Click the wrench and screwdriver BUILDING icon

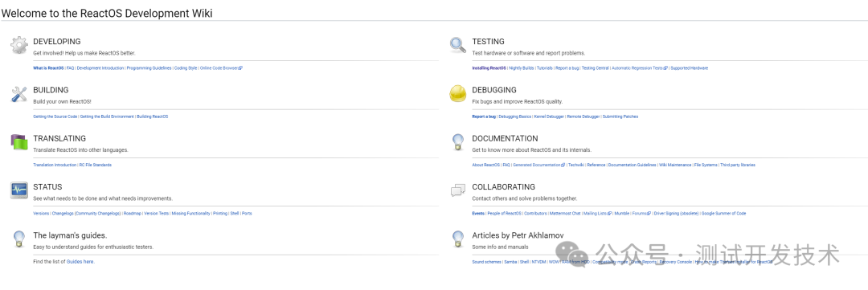[x=18, y=94]
